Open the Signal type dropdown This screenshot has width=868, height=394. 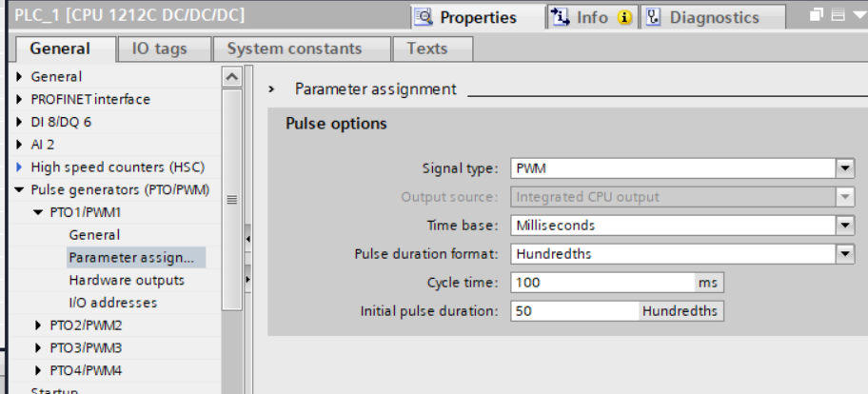pos(845,168)
